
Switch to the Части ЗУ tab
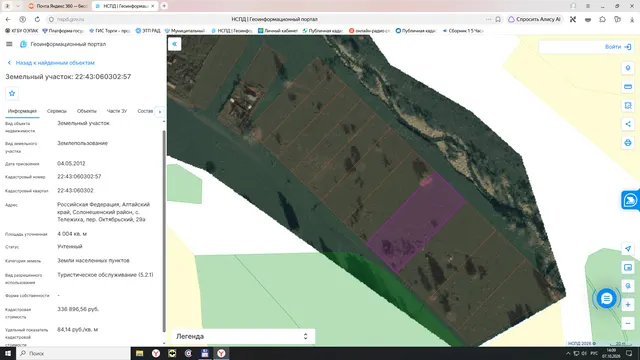click(117, 111)
